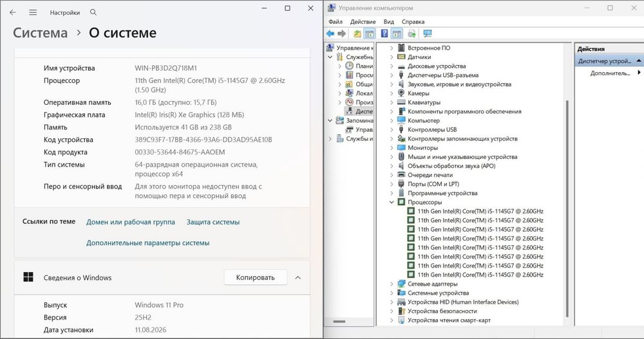Open Дополнительные параметры системы link
This screenshot has height=339, width=644.
148,243
